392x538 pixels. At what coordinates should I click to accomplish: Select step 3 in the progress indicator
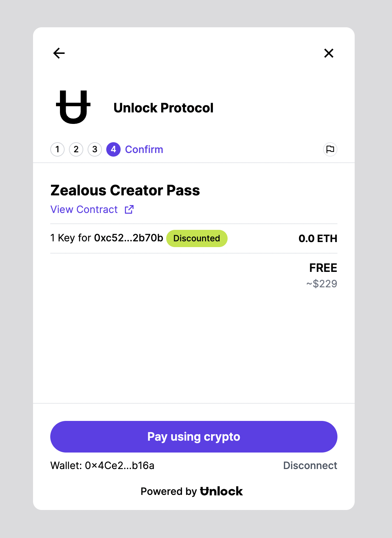(x=94, y=149)
